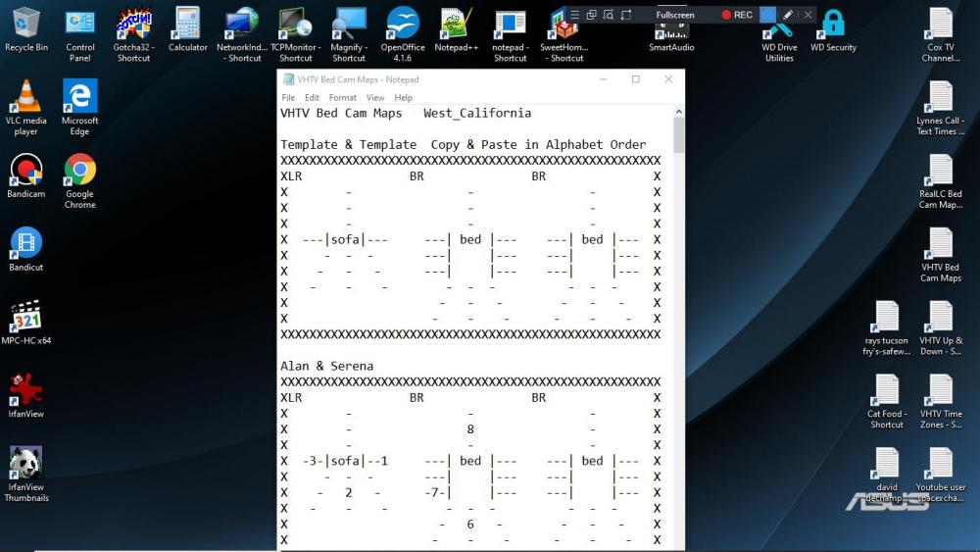Open the View menu in Notepad

[375, 98]
